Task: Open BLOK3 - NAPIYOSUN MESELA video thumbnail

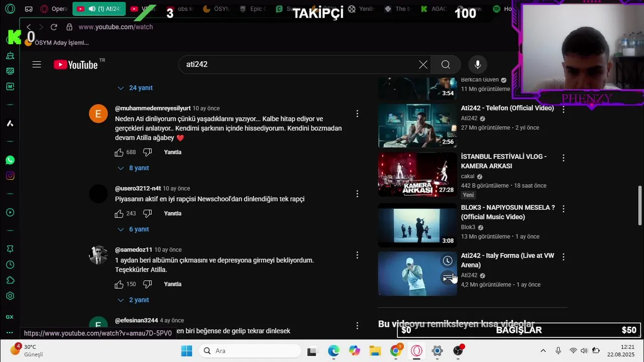Action: (x=417, y=225)
